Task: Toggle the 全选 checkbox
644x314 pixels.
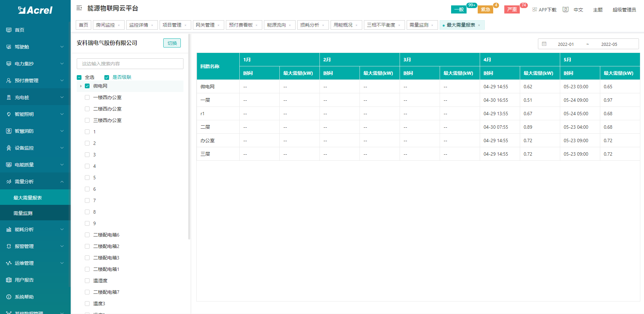Action: [x=79, y=77]
